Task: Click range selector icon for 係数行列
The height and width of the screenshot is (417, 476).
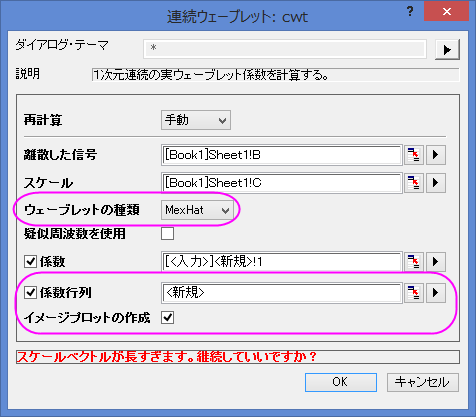Action: tap(414, 293)
